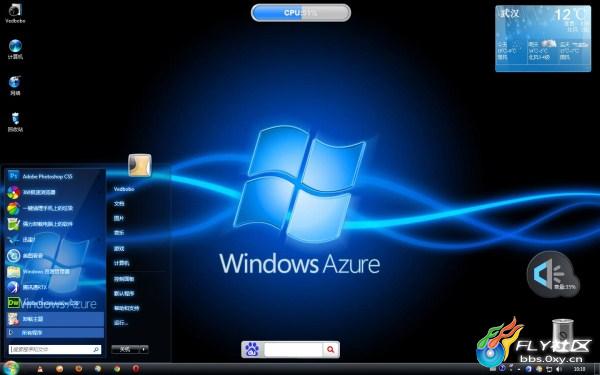The image size is (600, 375).
Task: Launch the blue bird Xunlei entry
Action: [x=55, y=240]
